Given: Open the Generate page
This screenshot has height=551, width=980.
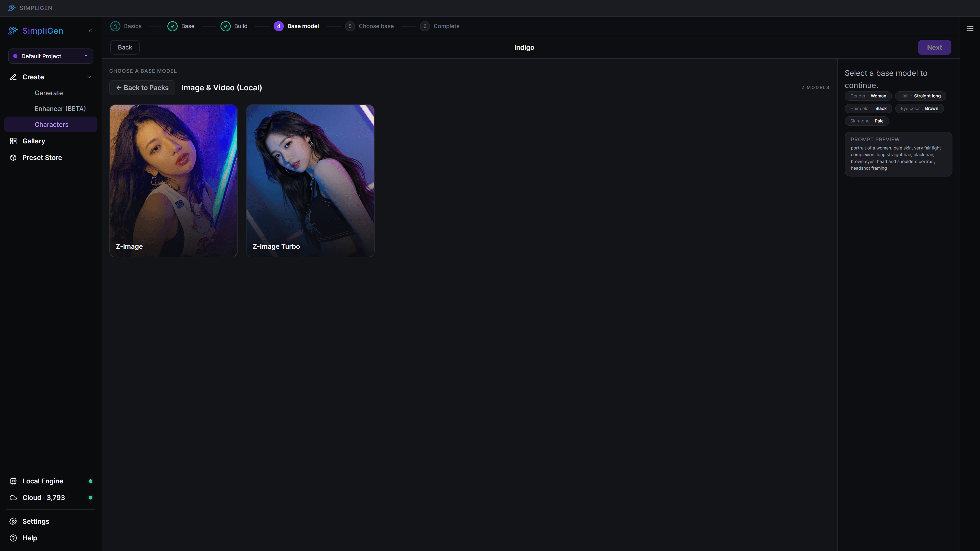Looking at the screenshot, I should coord(49,93).
